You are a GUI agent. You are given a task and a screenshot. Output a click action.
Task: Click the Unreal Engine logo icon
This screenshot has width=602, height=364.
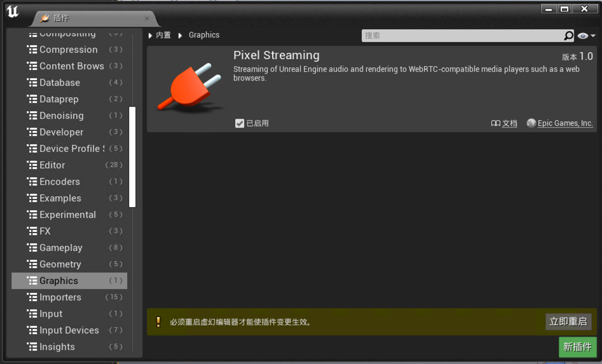(x=13, y=11)
